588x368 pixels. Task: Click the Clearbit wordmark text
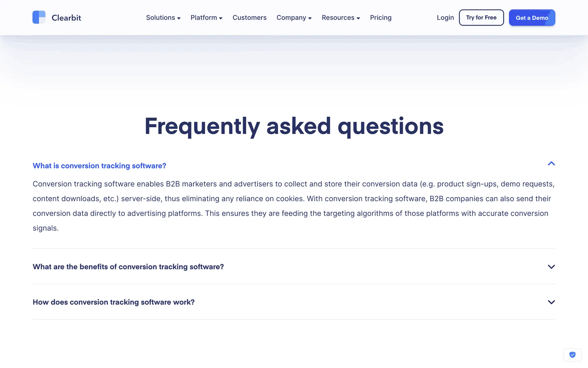66,18
